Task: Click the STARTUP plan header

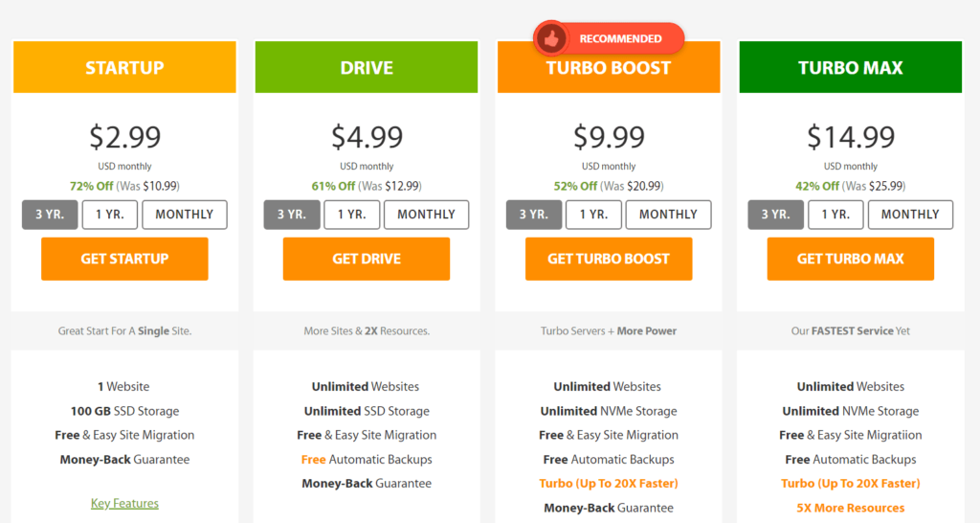Action: [x=124, y=68]
